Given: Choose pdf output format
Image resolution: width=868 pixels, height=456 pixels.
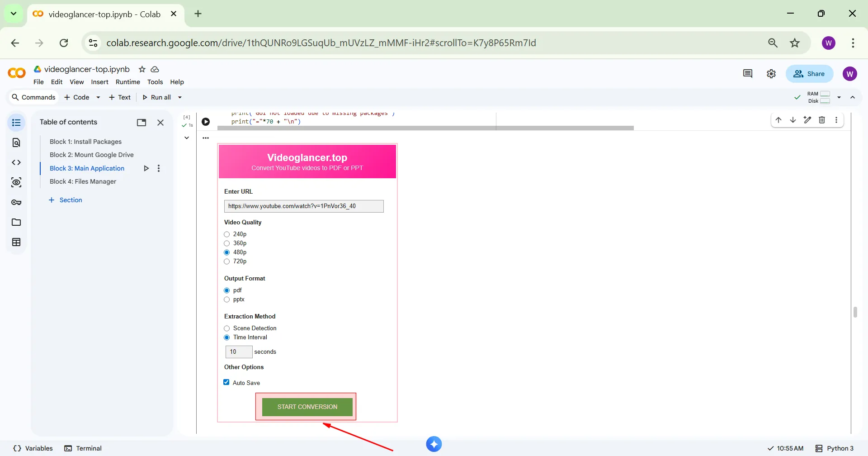Looking at the screenshot, I should click(227, 290).
